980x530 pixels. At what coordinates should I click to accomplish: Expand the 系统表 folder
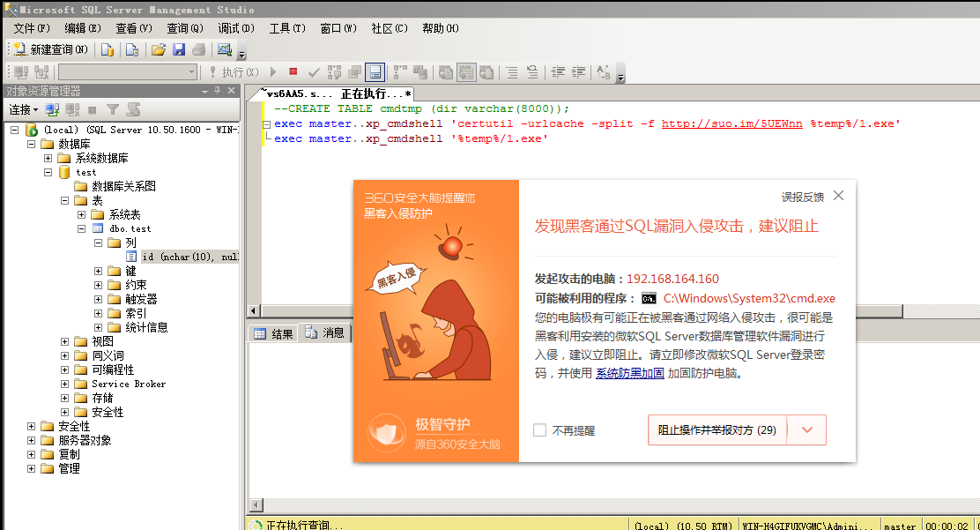point(81,214)
